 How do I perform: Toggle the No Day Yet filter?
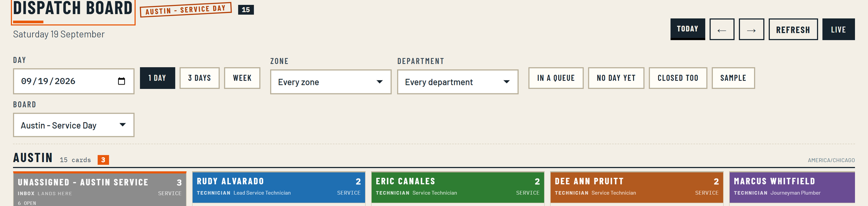click(x=616, y=78)
